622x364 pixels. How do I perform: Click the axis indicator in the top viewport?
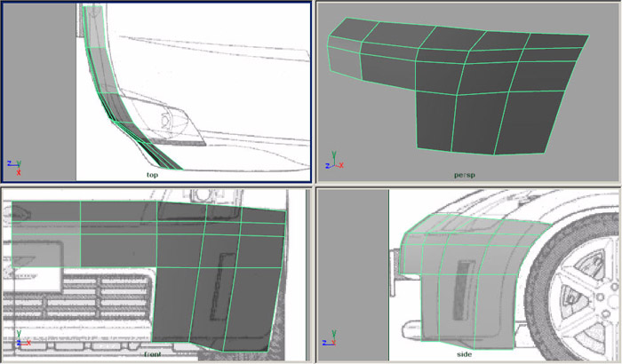click(x=15, y=163)
